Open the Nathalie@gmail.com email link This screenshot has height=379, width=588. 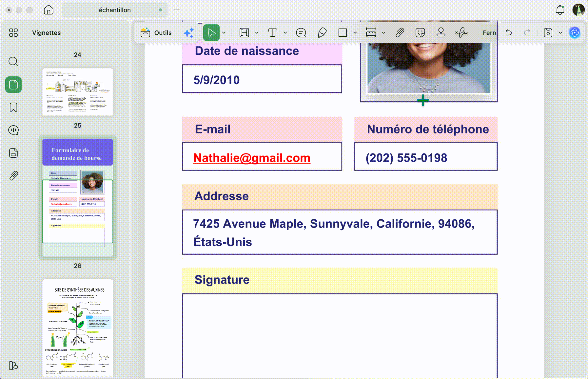point(252,158)
